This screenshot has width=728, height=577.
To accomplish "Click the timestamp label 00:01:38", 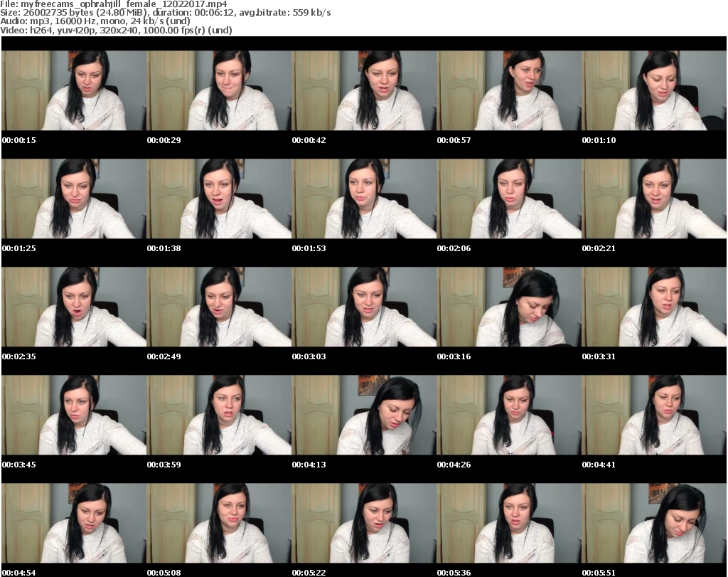I will point(164,248).
